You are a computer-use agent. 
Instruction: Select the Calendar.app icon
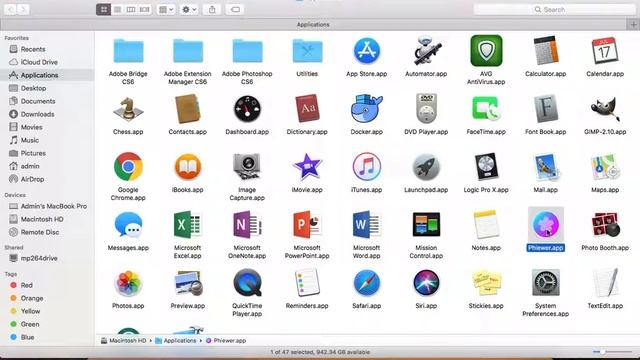(x=605, y=51)
